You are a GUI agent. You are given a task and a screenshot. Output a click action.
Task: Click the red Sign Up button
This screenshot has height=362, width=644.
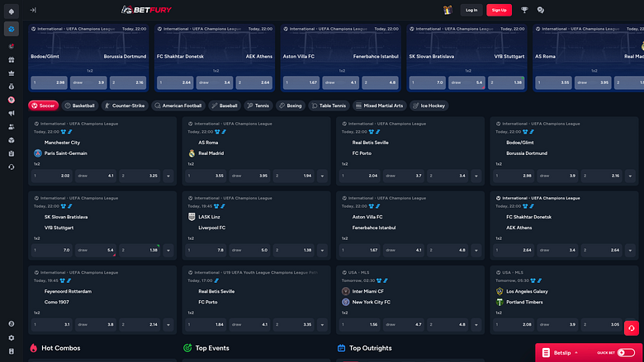click(x=499, y=10)
